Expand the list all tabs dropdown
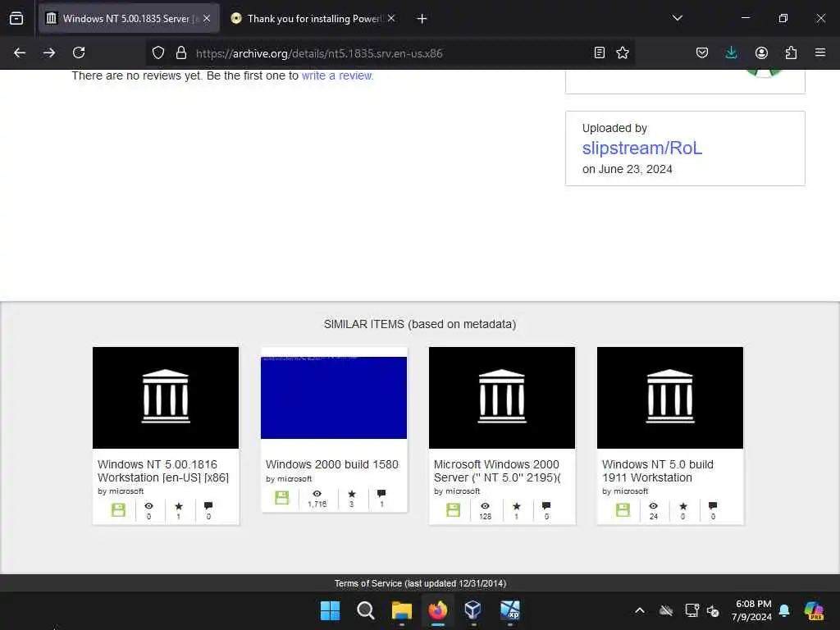Image resolution: width=840 pixels, height=630 pixels. click(x=677, y=18)
